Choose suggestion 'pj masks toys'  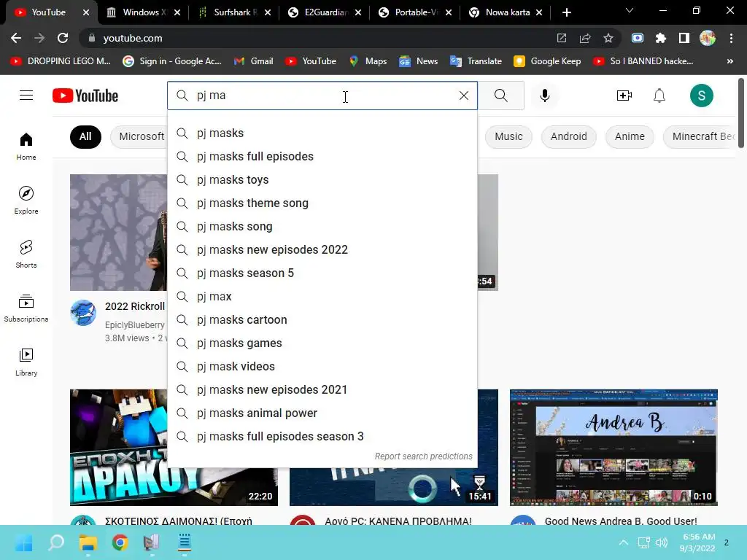(x=322, y=179)
